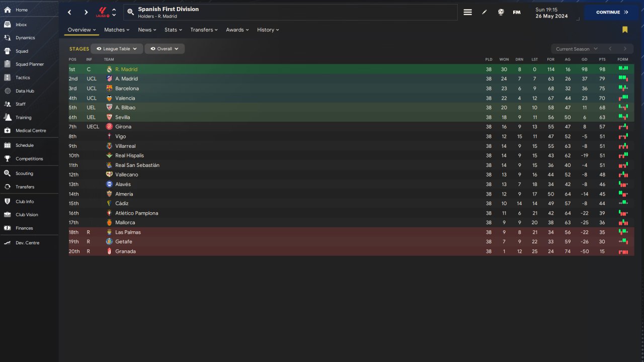The height and width of the screenshot is (362, 644).
Task: Open the Girona team link
Action: (123, 127)
